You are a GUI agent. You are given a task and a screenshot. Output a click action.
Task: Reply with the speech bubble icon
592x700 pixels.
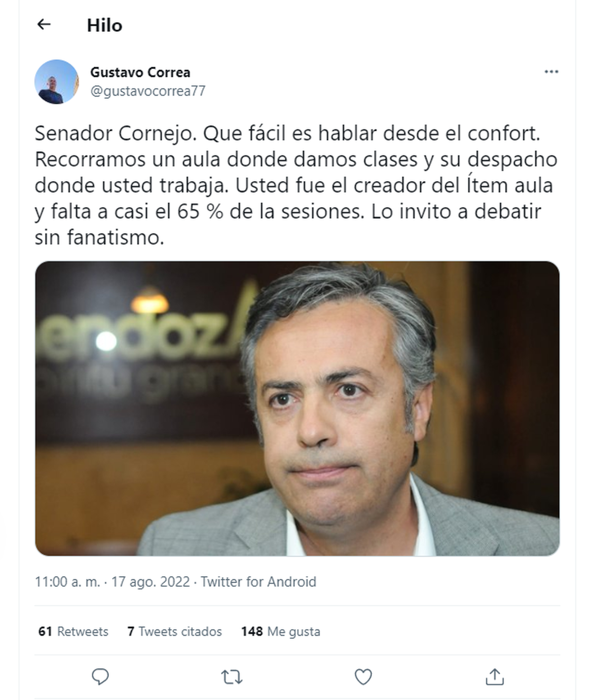(101, 677)
